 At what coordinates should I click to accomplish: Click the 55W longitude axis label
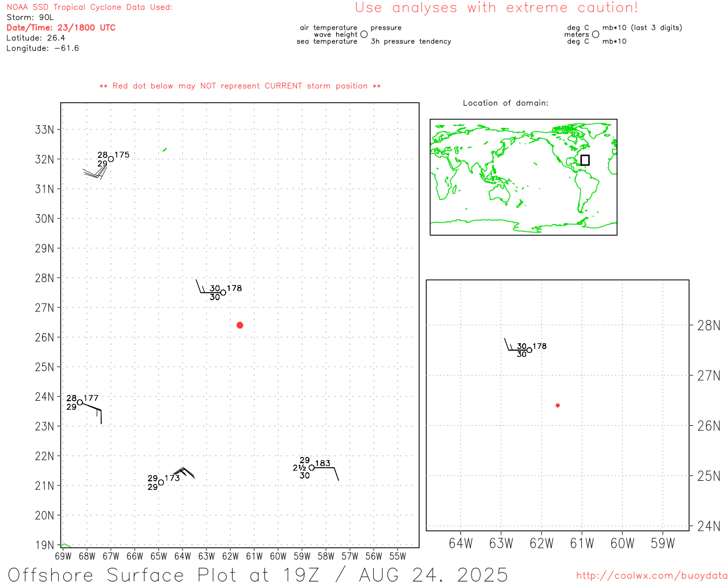(398, 556)
